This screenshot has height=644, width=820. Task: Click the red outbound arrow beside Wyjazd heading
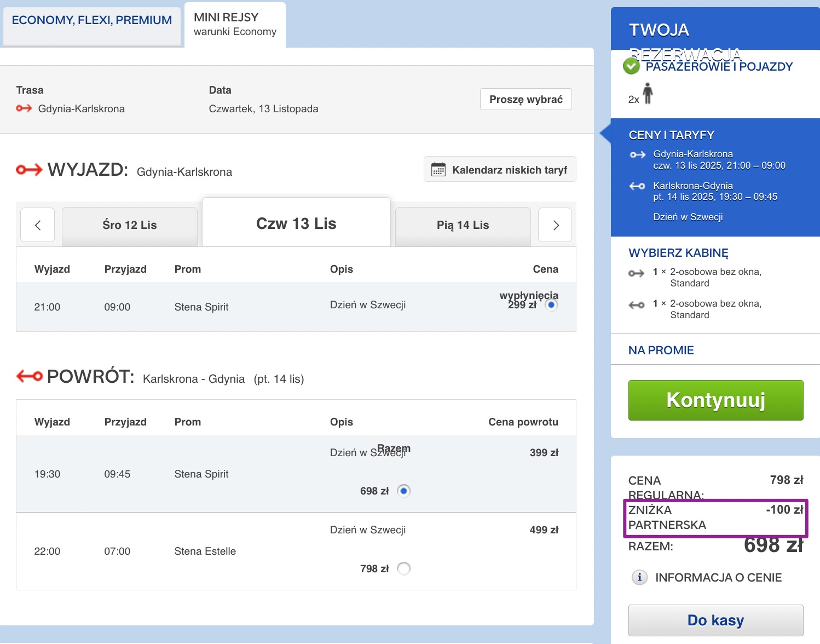[29, 170]
